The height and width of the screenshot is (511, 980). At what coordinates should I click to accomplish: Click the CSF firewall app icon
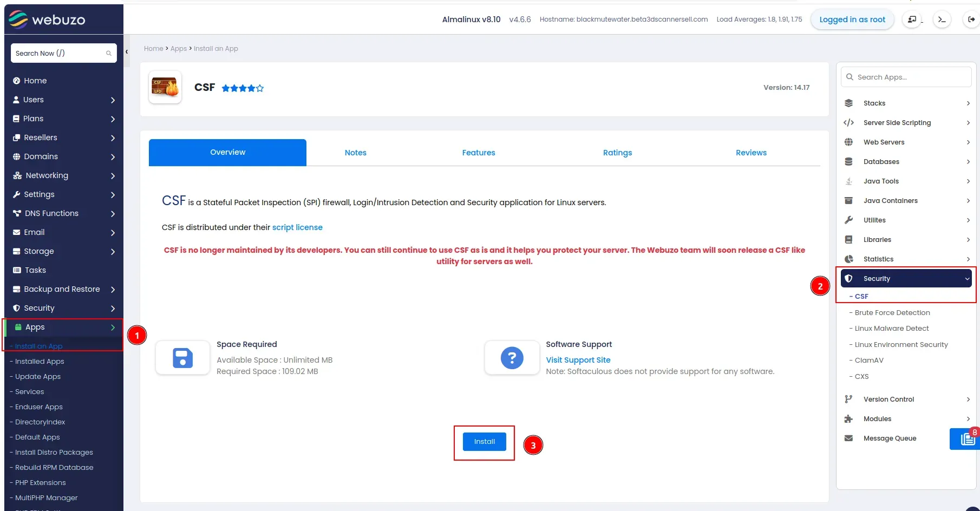(x=165, y=87)
